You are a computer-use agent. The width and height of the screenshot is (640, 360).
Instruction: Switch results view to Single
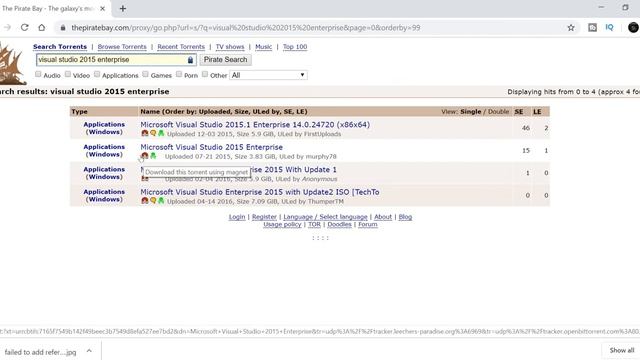[471, 111]
